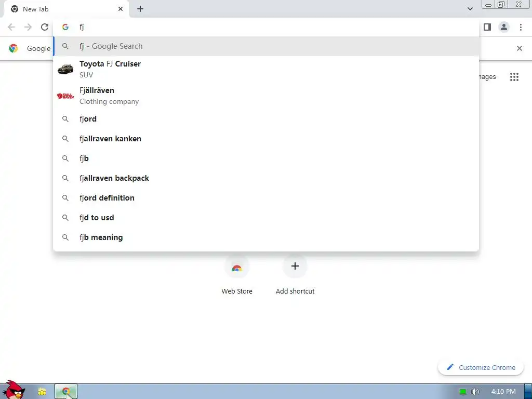The height and width of the screenshot is (399, 532).
Task: Dismiss the Google bar with X
Action: 520,48
